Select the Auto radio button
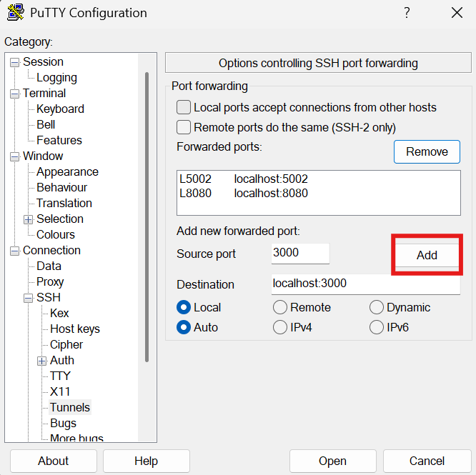The image size is (476, 475). coord(184,327)
